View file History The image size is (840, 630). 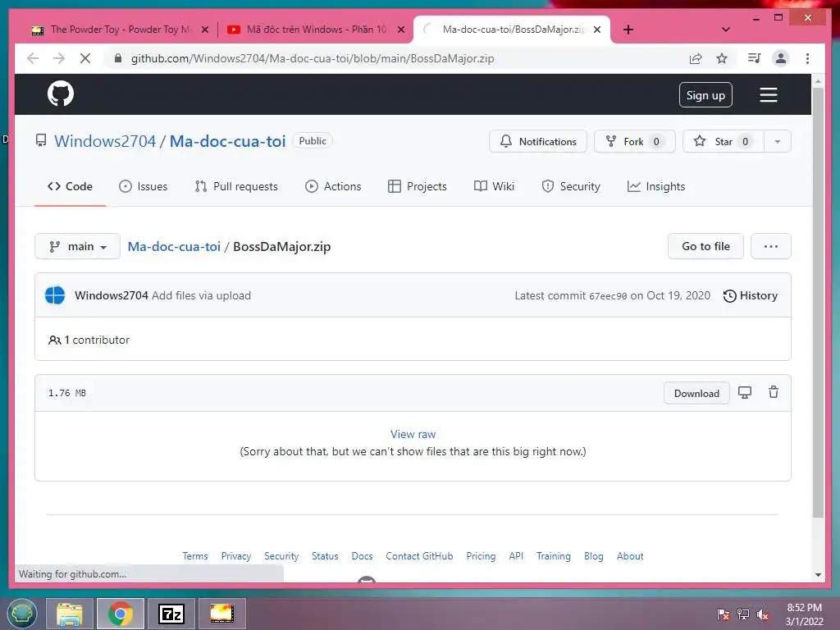click(750, 295)
